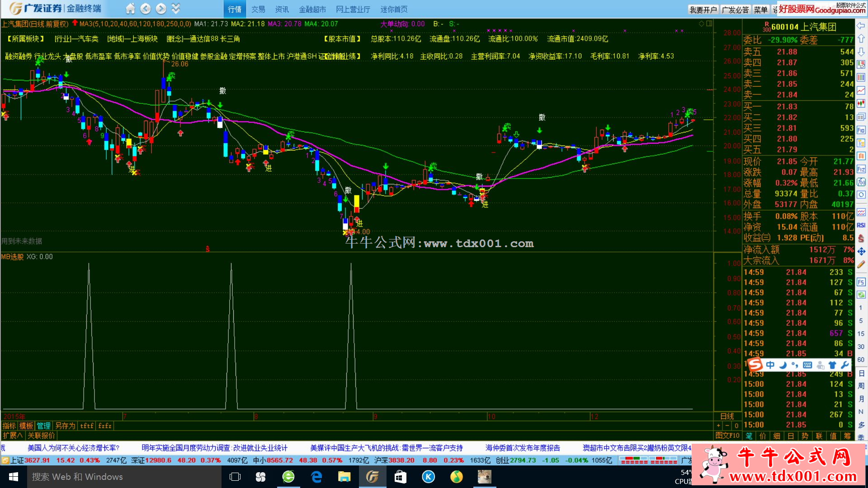Go back with the left arrow toolbar icon
This screenshot has height=488, width=868.
tap(145, 9)
